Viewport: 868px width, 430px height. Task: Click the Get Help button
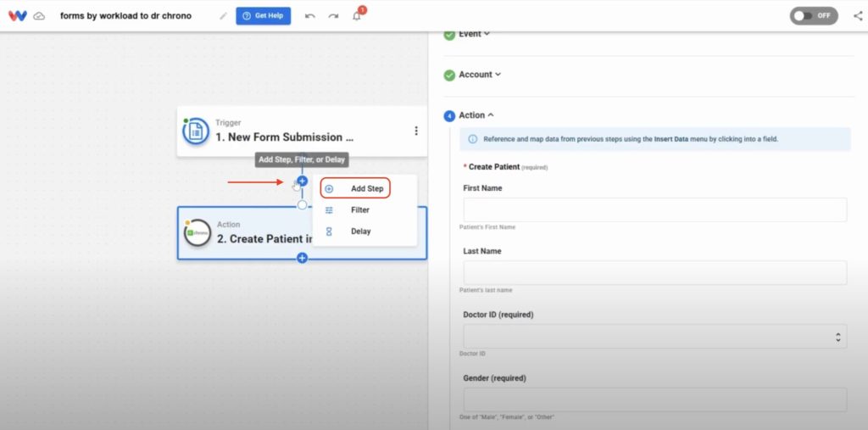(x=263, y=15)
